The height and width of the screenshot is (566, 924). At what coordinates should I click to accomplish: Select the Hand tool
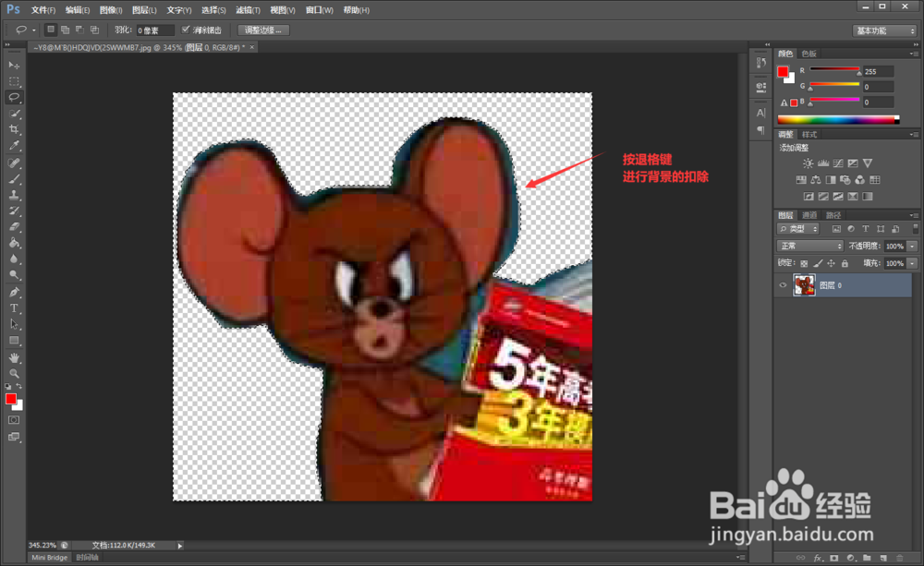click(14, 357)
